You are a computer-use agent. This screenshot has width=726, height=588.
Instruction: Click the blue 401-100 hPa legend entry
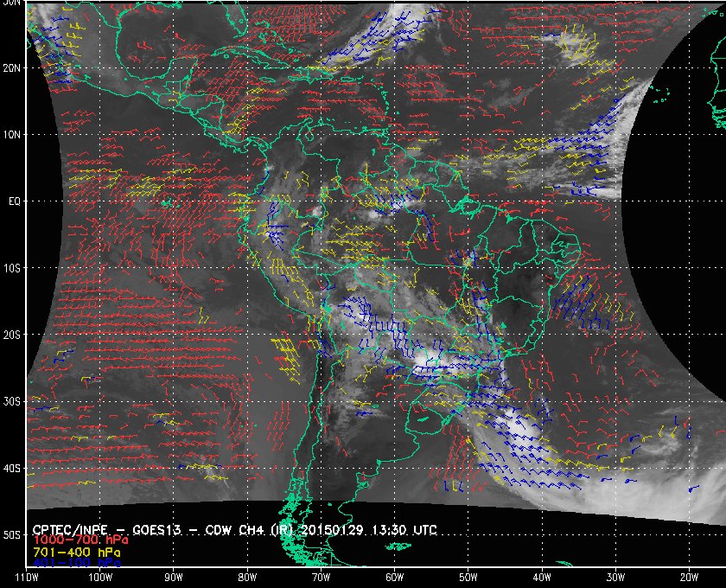[76, 563]
